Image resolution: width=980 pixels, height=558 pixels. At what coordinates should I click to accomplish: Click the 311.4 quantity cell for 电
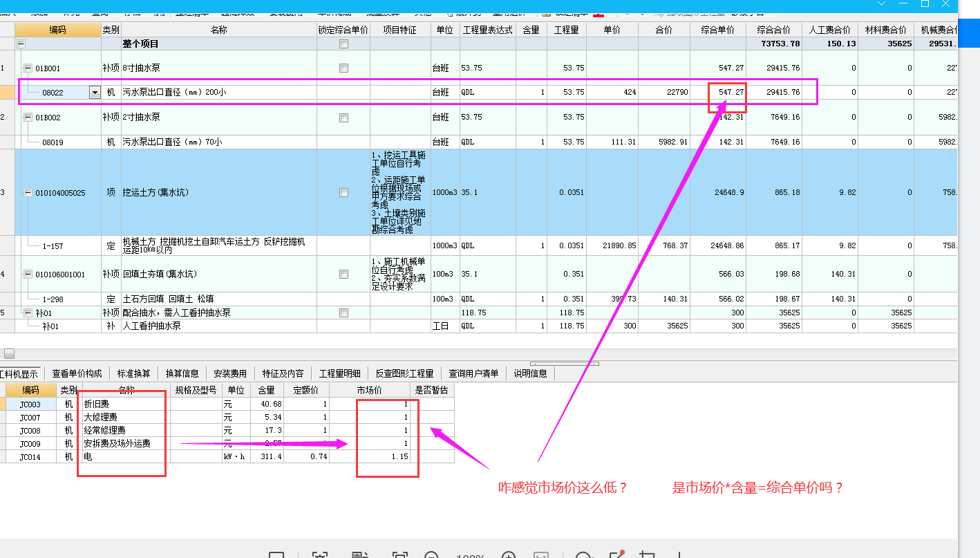(x=267, y=456)
